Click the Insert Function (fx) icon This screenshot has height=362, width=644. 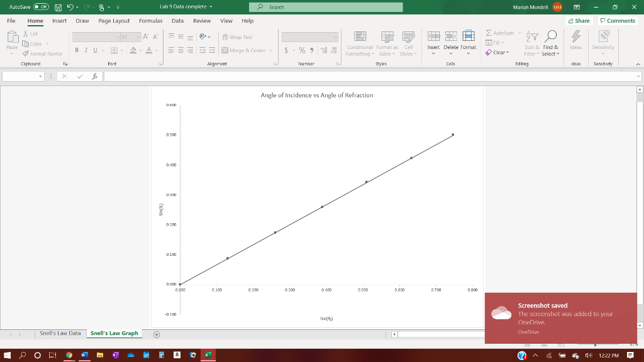tap(94, 75)
